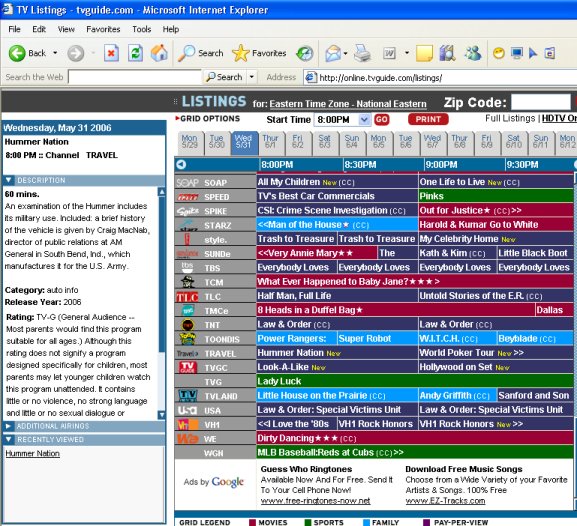Open the File menu
Screen dimensions: 577x526
14,29
